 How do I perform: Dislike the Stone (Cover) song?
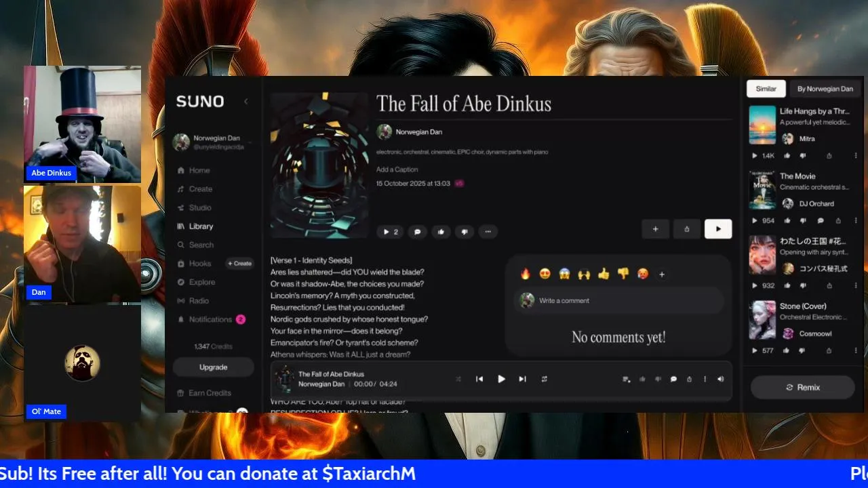coord(802,350)
